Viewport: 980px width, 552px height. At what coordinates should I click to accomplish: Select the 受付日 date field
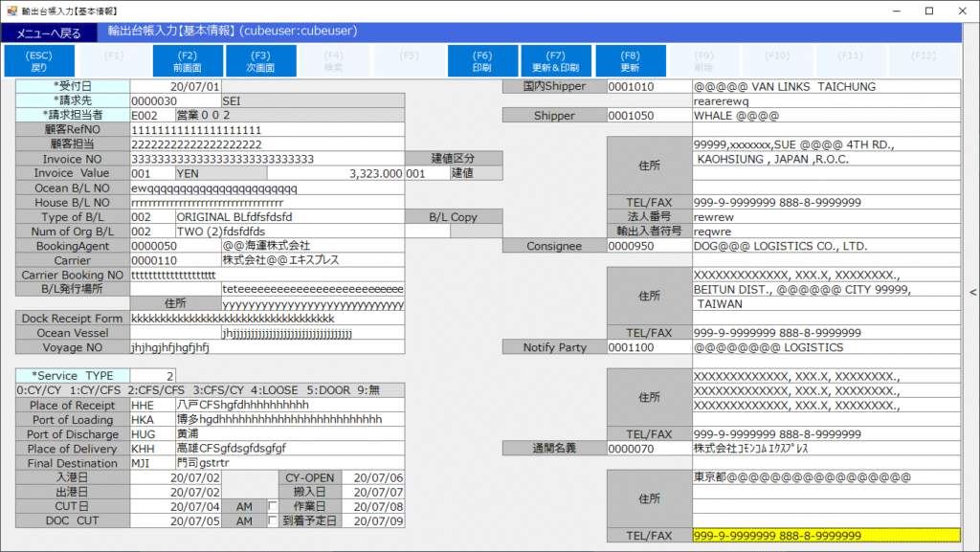[x=175, y=86]
